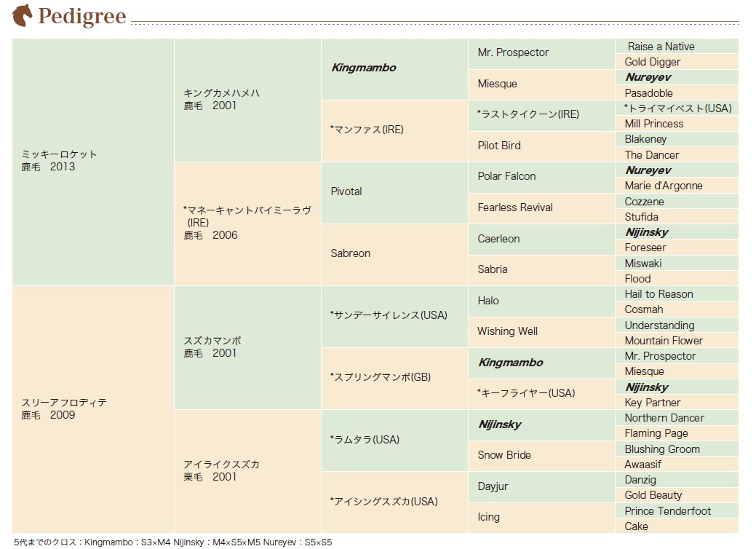Click the Miesque cell below Mr. Prospector
The width and height of the screenshot is (756, 549).
(x=541, y=85)
